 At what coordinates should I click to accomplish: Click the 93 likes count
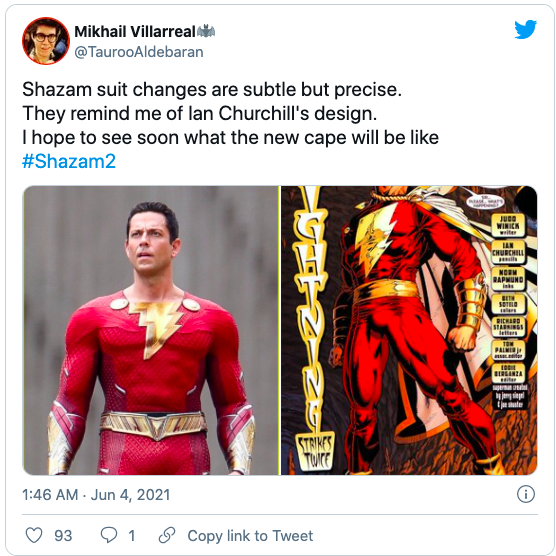coord(63,535)
